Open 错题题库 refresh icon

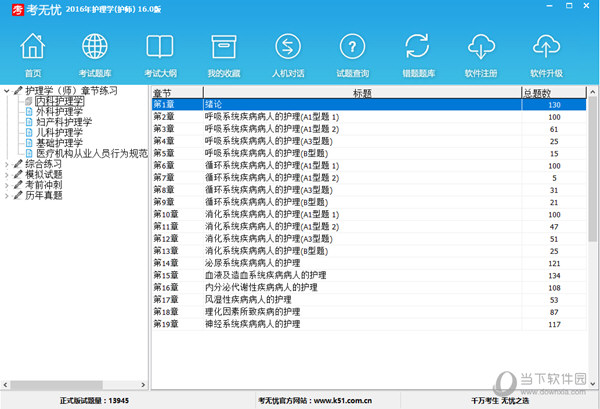tap(417, 46)
